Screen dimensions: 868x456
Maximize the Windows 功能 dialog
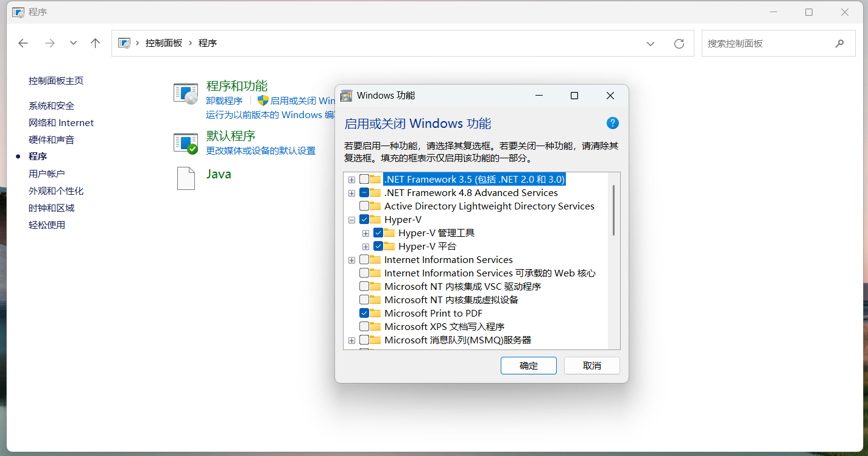[574, 96]
